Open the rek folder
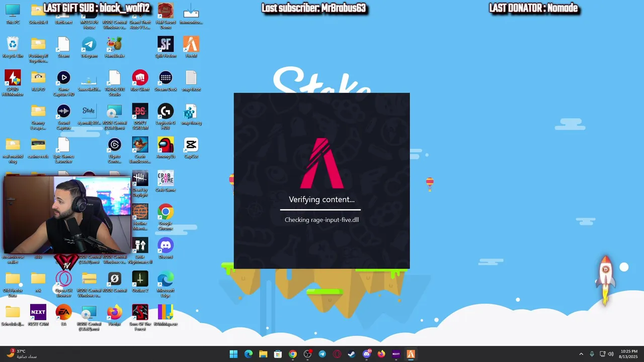Screen dimensions: 644x362 pyautogui.click(x=38, y=282)
